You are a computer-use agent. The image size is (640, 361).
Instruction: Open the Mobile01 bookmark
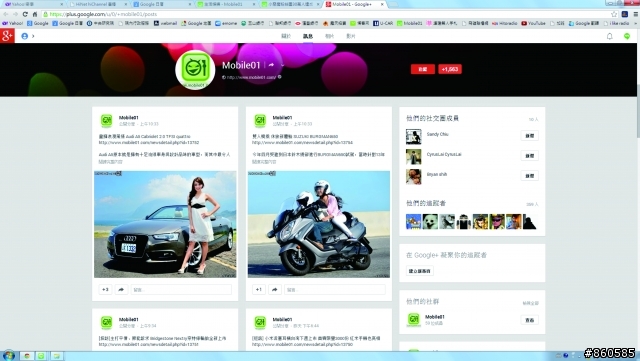point(410,23)
